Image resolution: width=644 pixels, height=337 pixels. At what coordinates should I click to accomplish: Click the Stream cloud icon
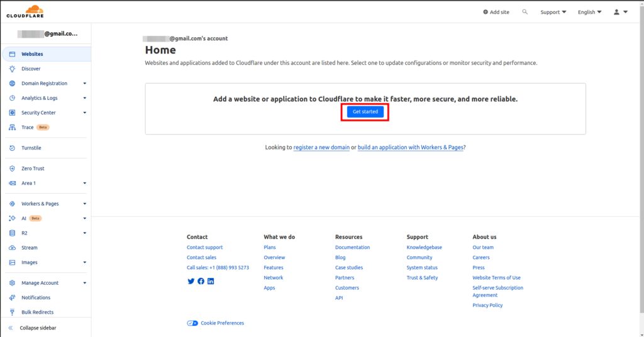click(13, 248)
